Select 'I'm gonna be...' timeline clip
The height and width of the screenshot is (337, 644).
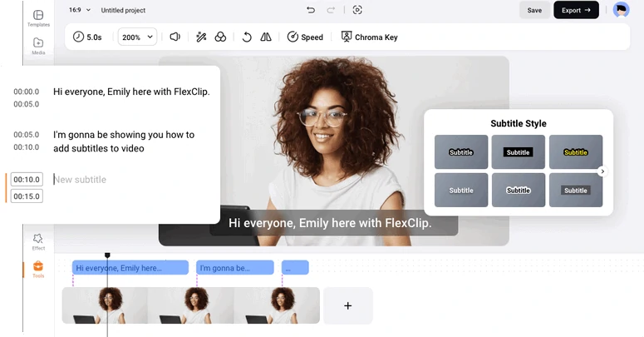point(235,267)
